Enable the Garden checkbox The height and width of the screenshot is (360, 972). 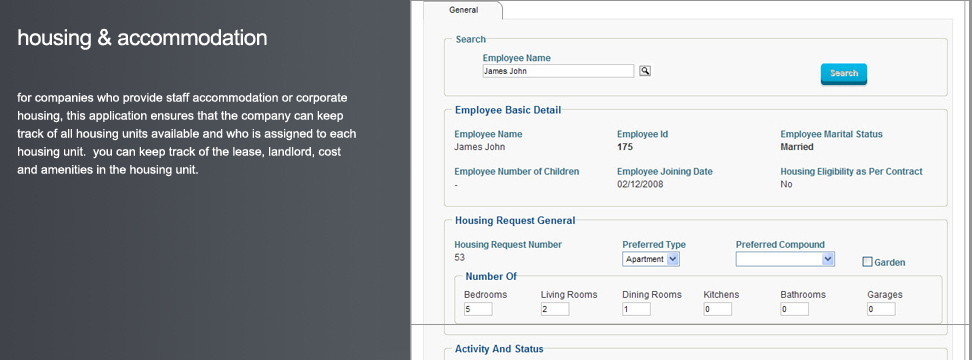[x=867, y=262]
